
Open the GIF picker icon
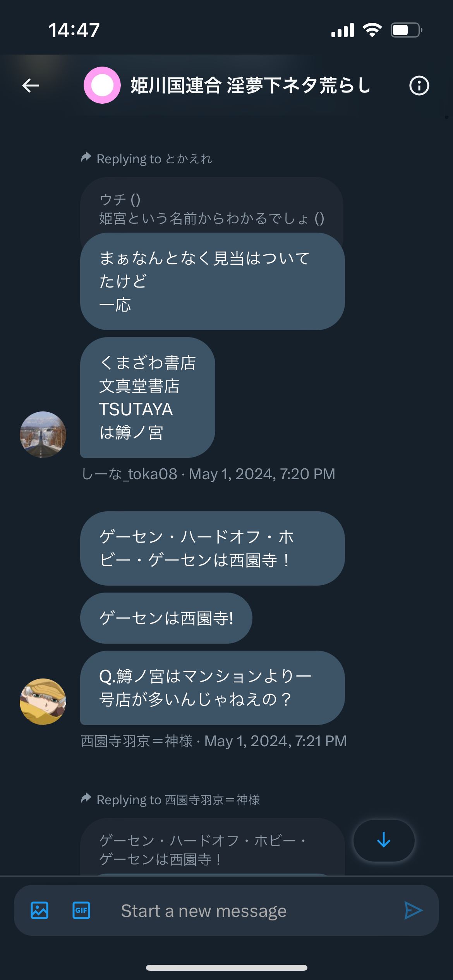pyautogui.click(x=81, y=910)
